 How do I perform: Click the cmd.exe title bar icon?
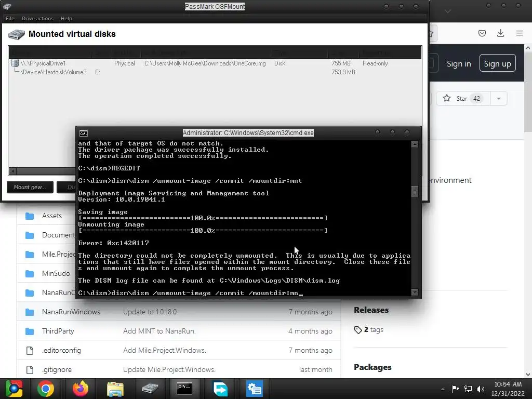click(84, 133)
